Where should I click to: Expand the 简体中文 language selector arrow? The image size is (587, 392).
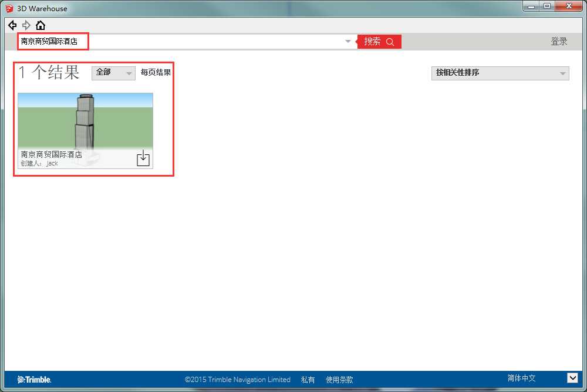point(572,378)
